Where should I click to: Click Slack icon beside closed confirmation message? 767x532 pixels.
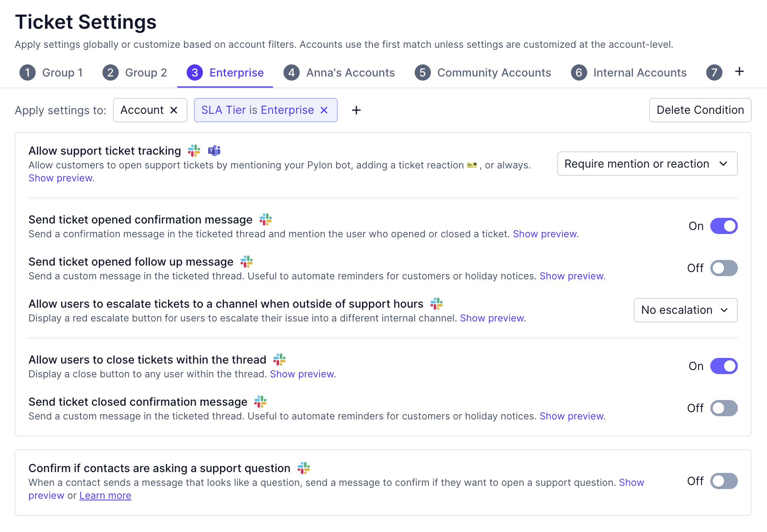click(260, 402)
